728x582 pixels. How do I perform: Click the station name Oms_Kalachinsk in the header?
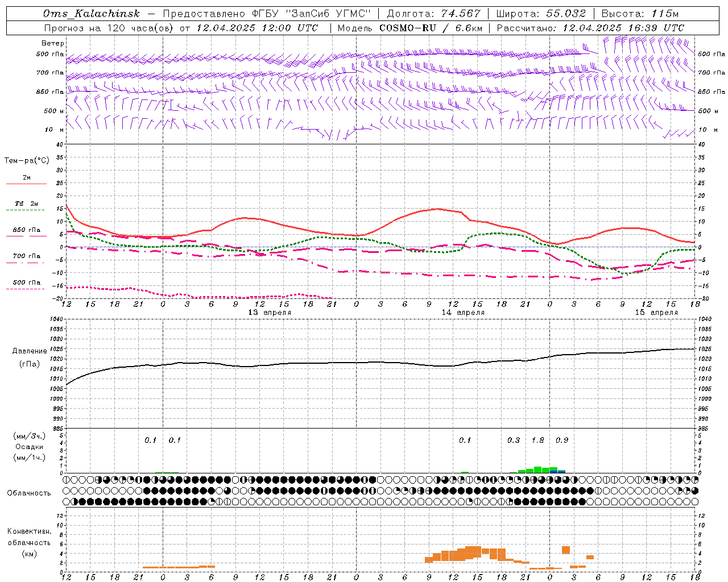(92, 14)
